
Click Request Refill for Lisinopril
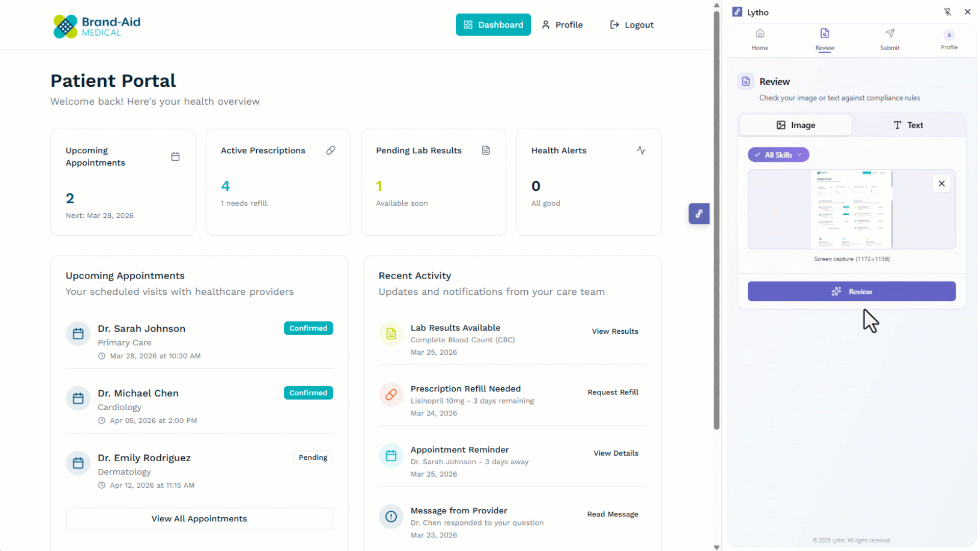coord(612,392)
